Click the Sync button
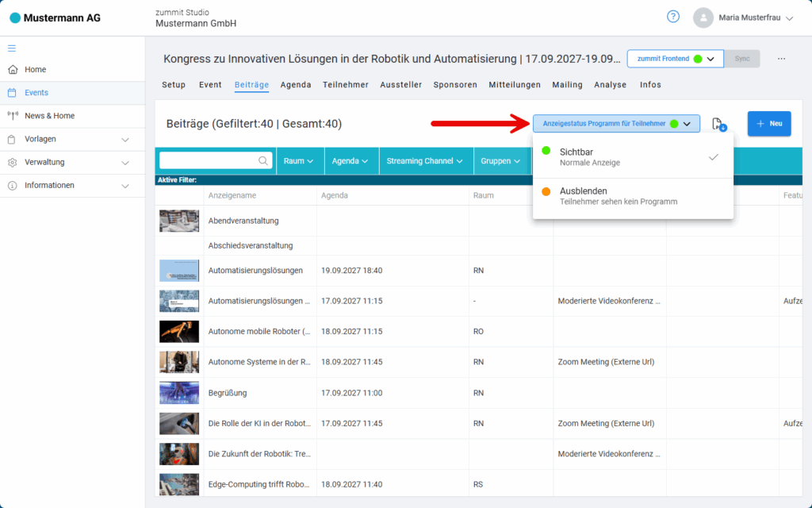 point(741,59)
